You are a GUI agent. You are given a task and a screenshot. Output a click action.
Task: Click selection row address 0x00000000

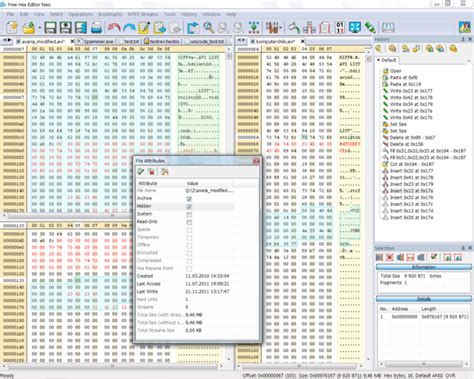tap(404, 316)
